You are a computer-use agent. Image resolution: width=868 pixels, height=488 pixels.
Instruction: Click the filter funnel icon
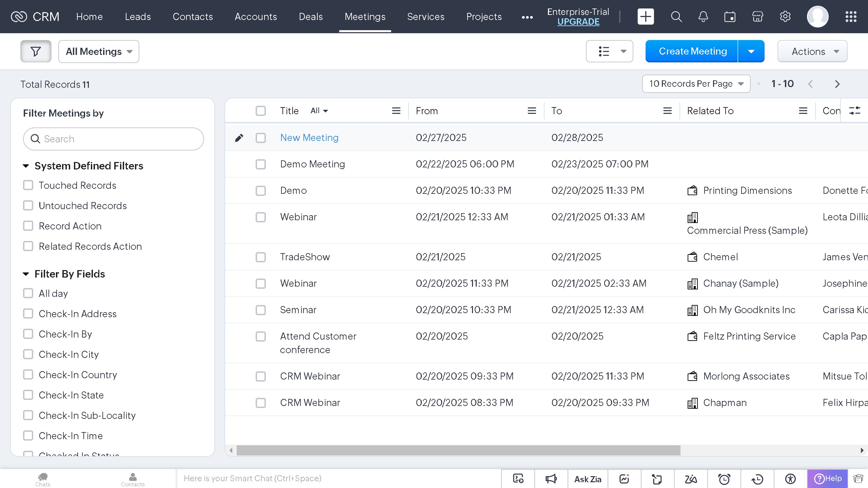[x=36, y=52]
